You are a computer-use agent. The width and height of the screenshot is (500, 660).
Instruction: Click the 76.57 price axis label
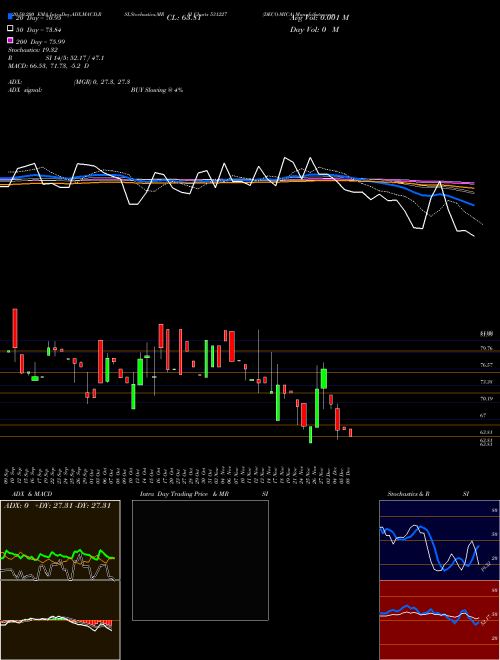click(486, 365)
